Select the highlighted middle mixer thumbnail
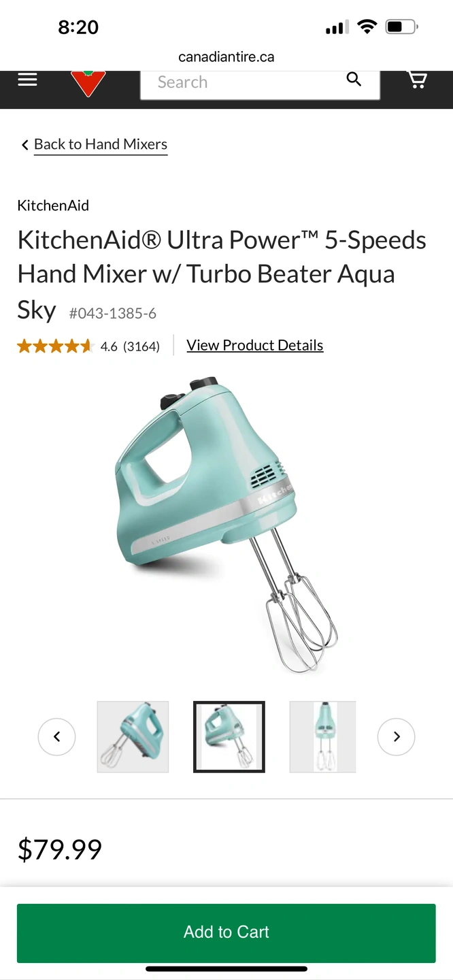The width and height of the screenshot is (453, 980). click(x=229, y=736)
